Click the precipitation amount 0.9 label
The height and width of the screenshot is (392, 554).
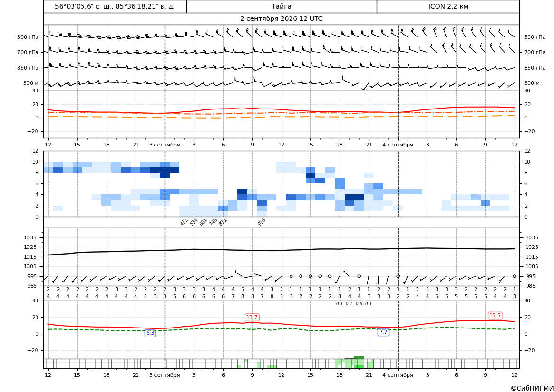[x=359, y=304]
